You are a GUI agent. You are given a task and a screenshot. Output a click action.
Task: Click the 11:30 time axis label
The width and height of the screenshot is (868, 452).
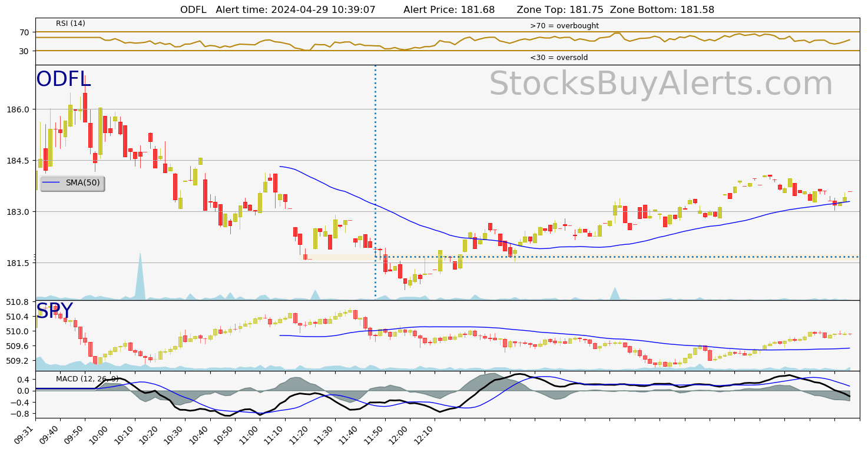coord(324,434)
